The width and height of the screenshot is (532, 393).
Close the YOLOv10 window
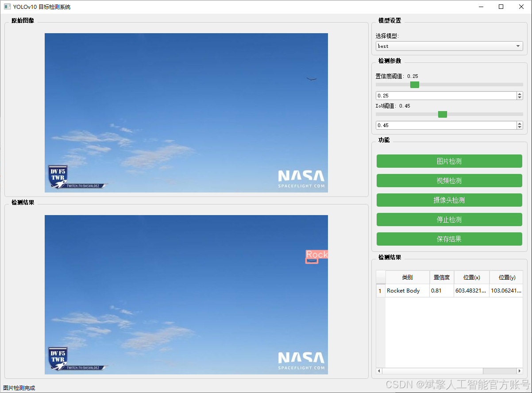(521, 7)
